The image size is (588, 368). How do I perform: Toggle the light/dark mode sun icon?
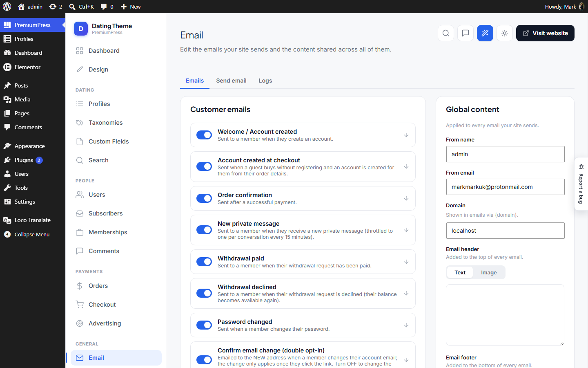pyautogui.click(x=505, y=33)
